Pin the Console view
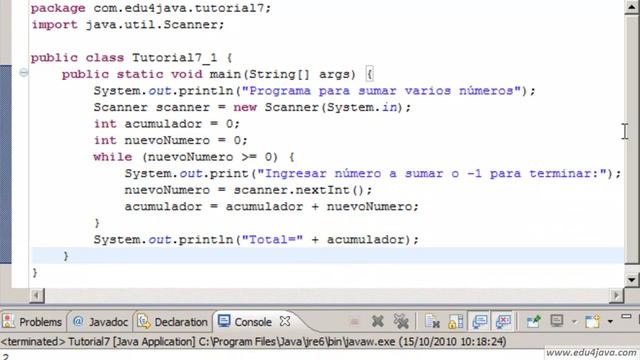Viewport: 640px width, 360px height. click(533, 322)
